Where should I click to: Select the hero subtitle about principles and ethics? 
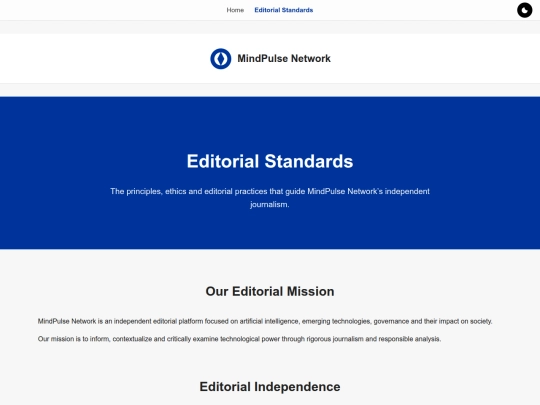270,198
